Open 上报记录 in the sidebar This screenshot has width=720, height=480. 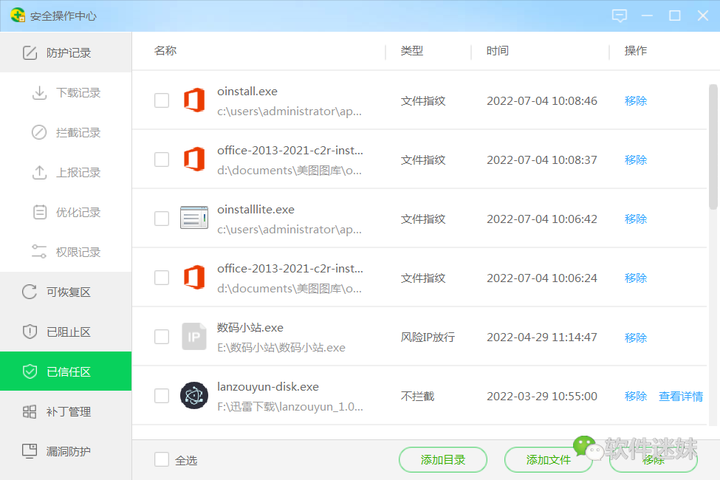point(66,172)
